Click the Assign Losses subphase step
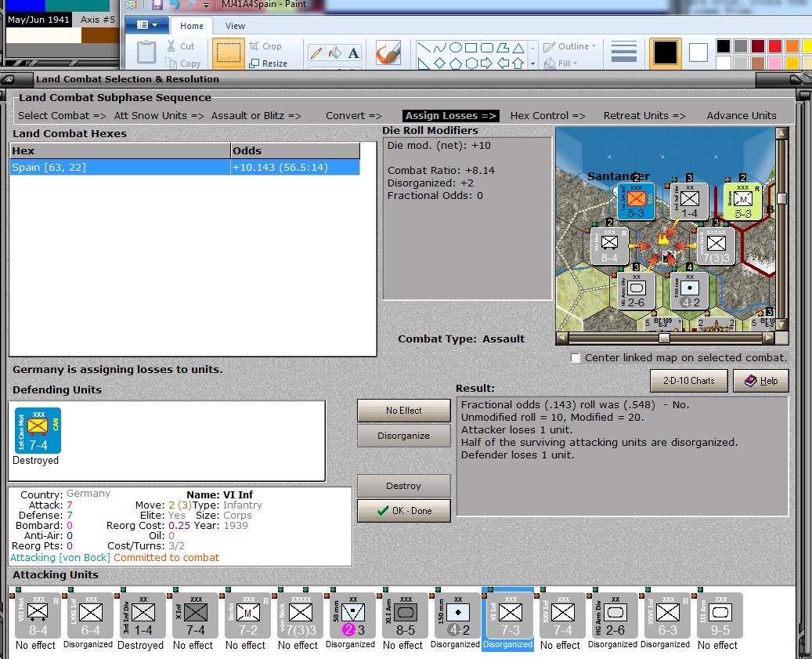 (450, 115)
